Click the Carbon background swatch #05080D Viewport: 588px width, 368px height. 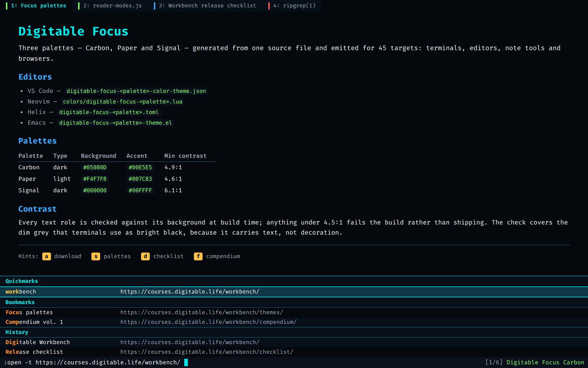point(95,167)
